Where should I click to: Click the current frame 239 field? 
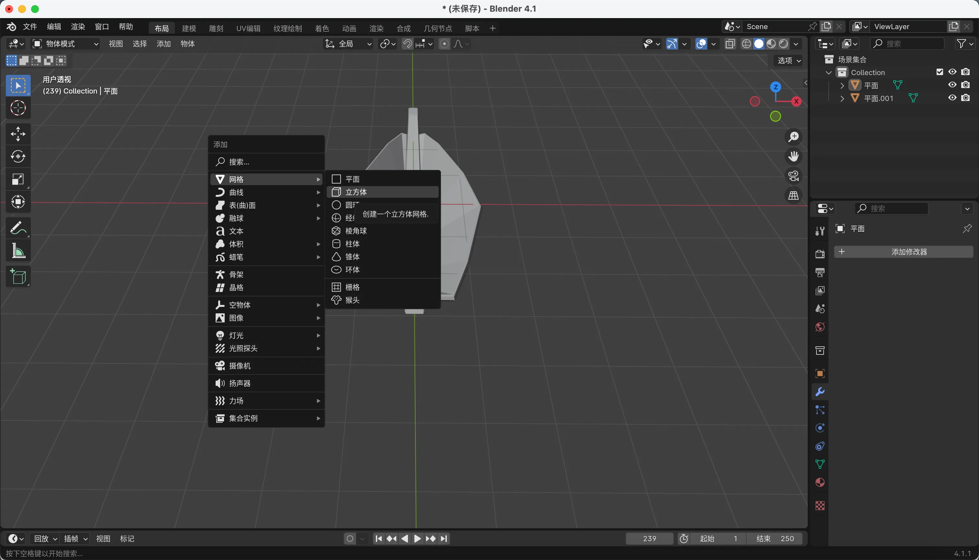tap(649, 538)
